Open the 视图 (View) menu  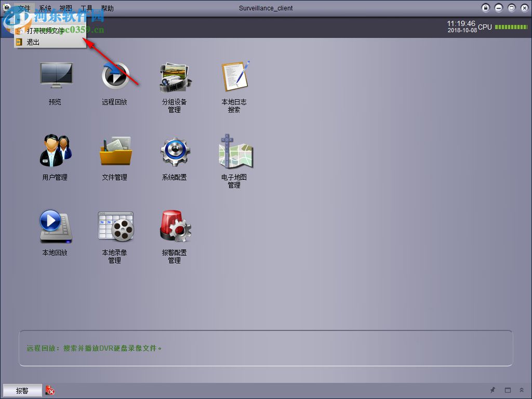(x=65, y=8)
